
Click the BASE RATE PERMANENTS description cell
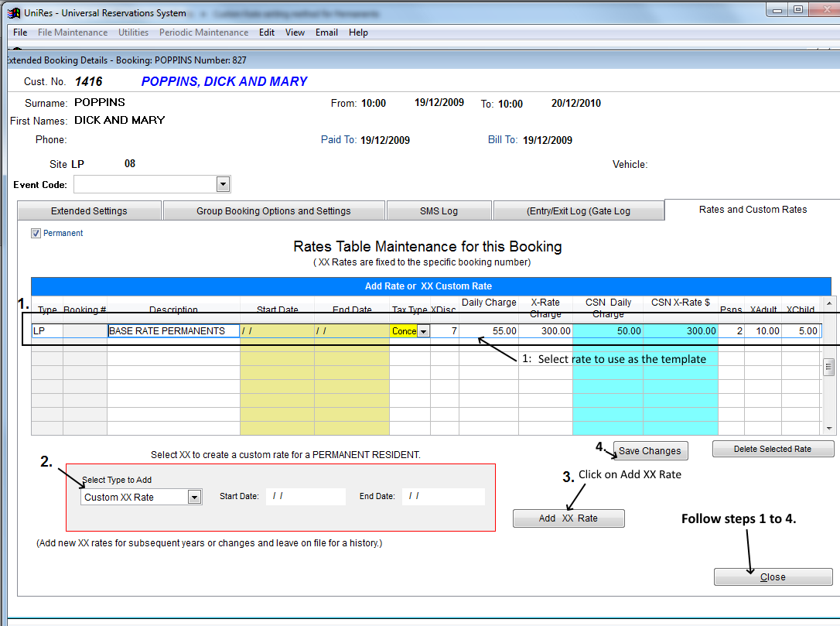[173, 331]
